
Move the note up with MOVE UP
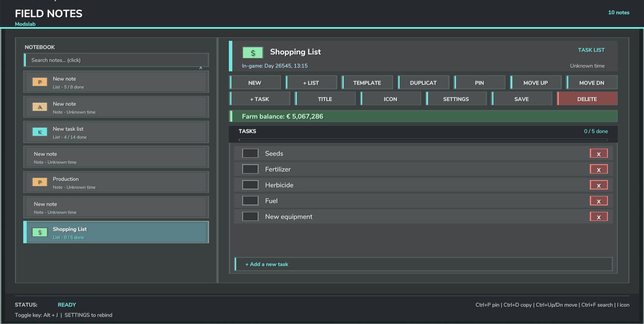pyautogui.click(x=536, y=83)
